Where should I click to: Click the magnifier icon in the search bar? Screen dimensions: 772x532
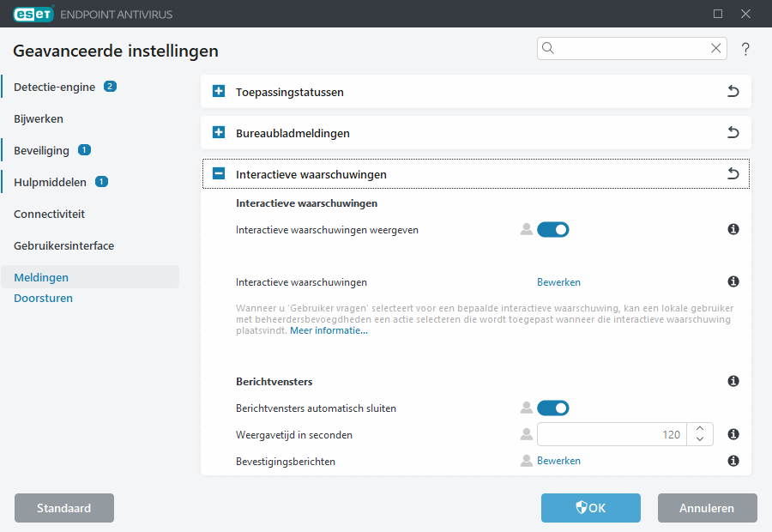pyautogui.click(x=548, y=48)
